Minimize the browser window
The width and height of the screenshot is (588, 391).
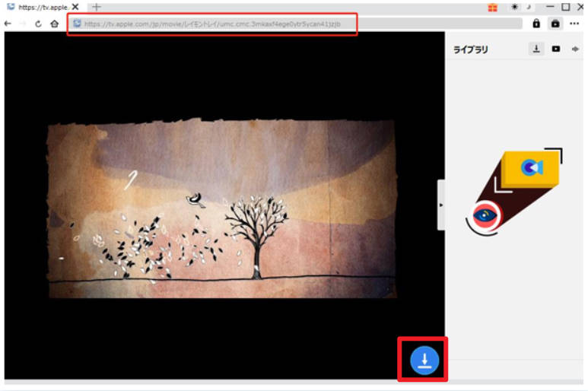(x=550, y=7)
